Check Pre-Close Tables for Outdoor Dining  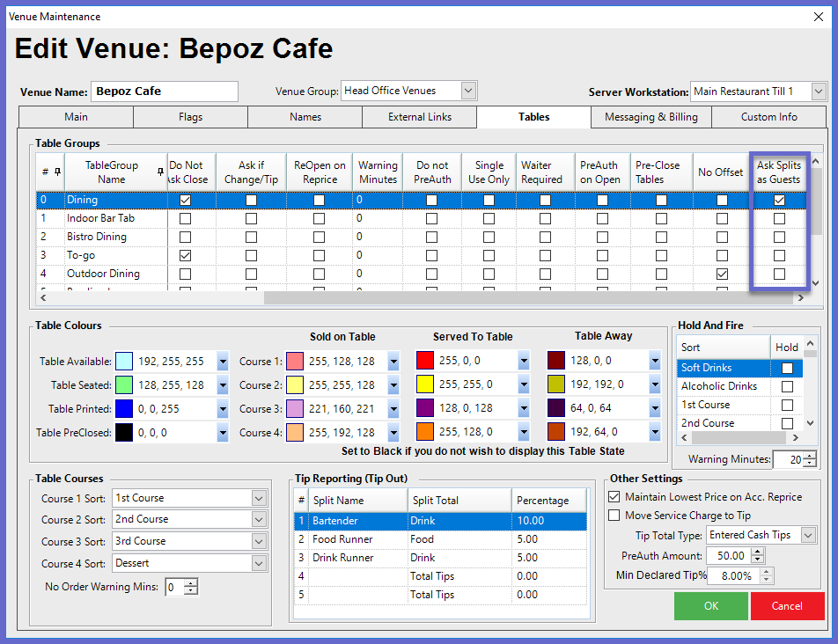(x=661, y=274)
